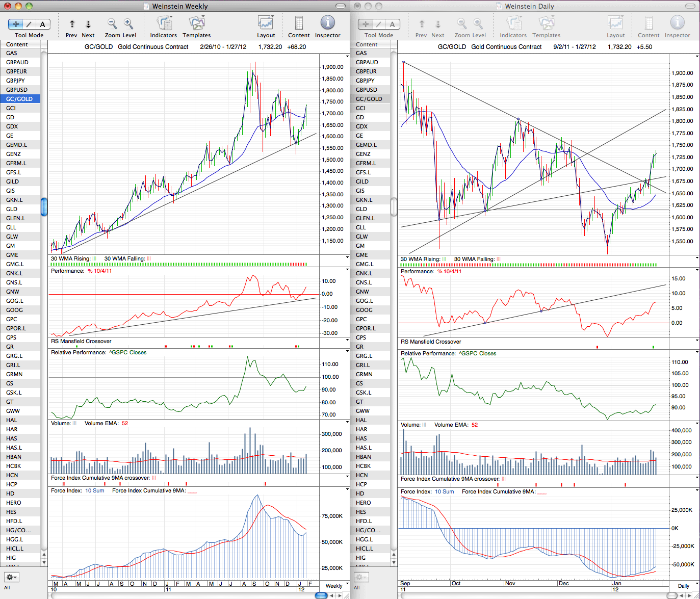
Task: Toggle toolbar visibility pill in Weinstein Weekly
Action: click(x=341, y=6)
